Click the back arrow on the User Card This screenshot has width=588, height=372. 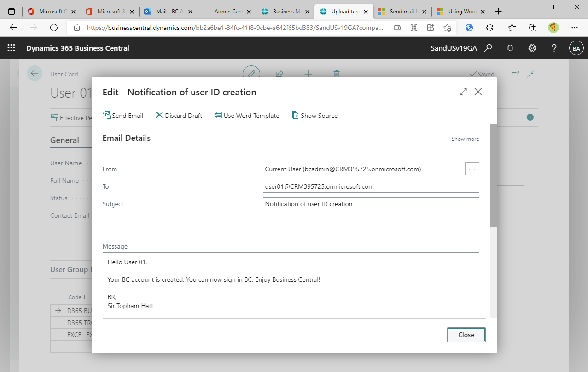(x=35, y=74)
